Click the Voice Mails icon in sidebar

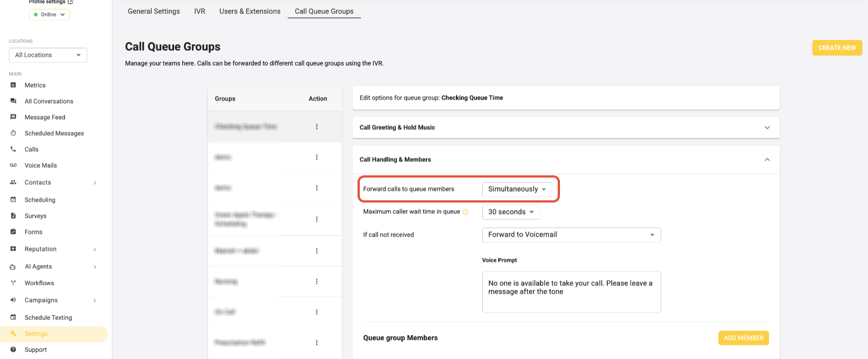coord(13,165)
